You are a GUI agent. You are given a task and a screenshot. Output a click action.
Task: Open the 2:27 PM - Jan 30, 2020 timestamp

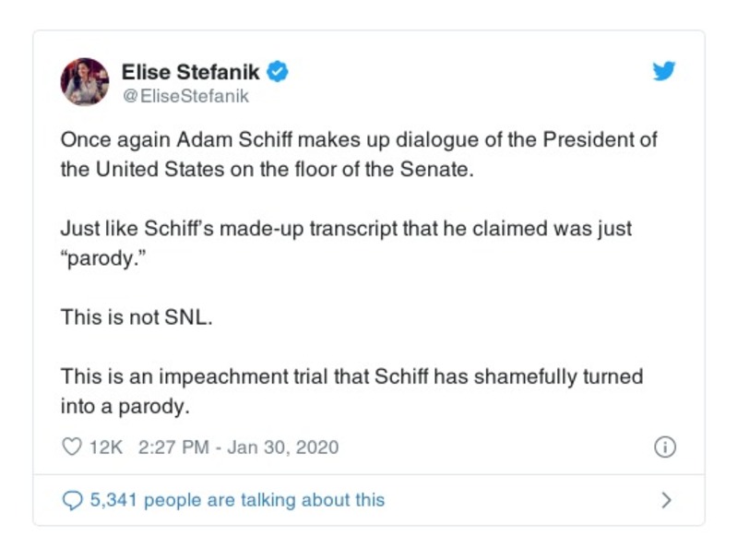tap(238, 447)
